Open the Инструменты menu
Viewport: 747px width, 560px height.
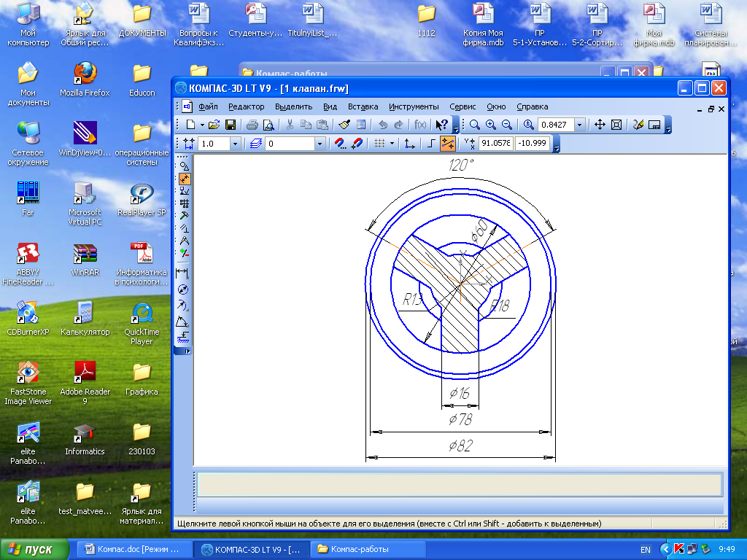point(414,106)
